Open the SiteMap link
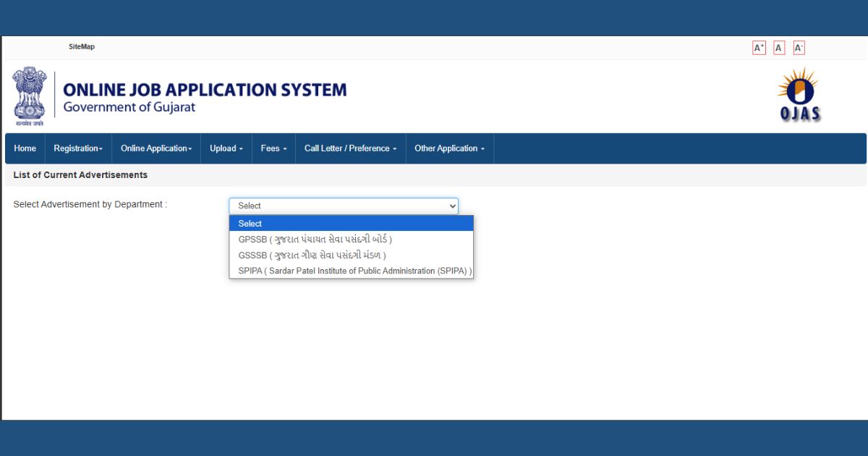This screenshot has height=456, width=868. point(82,47)
